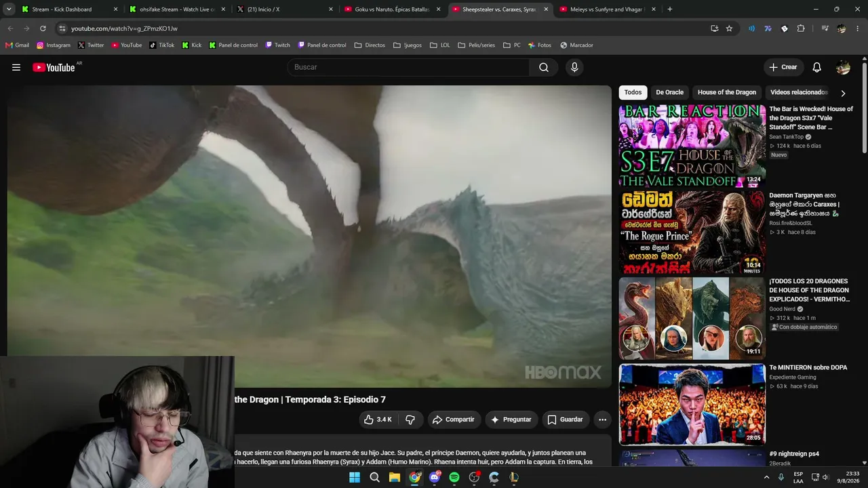Image resolution: width=868 pixels, height=488 pixels.
Task: Open the TikTok bookmark
Action: pyautogui.click(x=162, y=45)
